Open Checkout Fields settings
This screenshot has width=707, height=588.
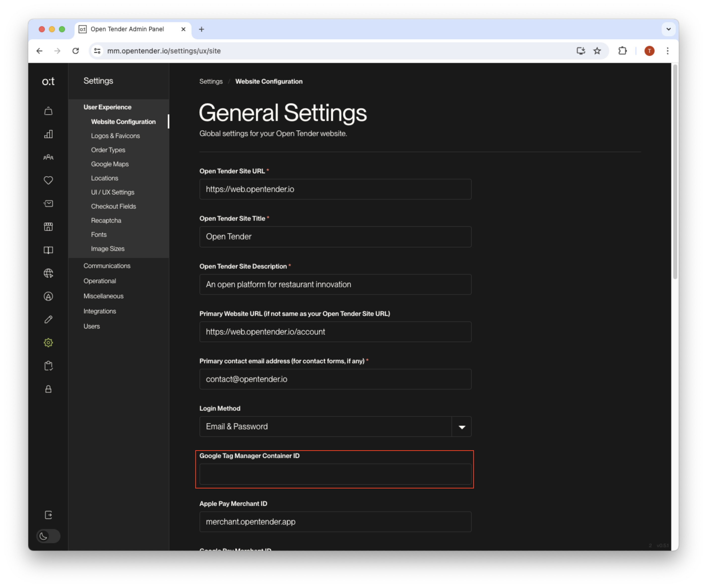click(x=113, y=207)
